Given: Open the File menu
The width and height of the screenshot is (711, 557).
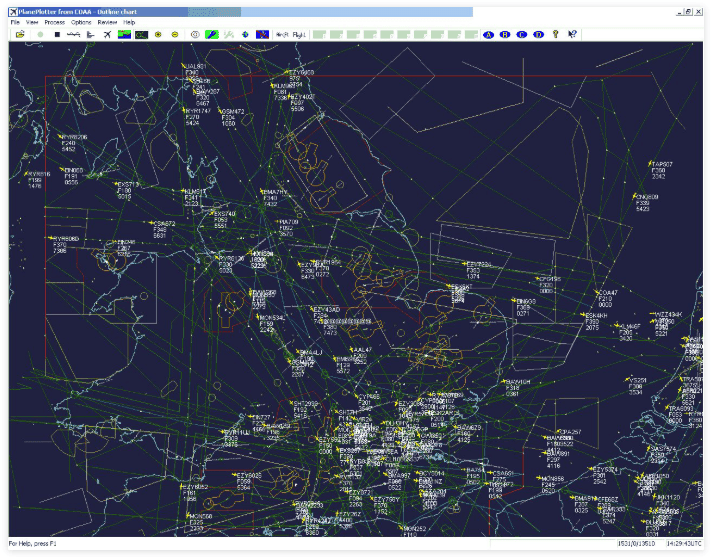Looking at the screenshot, I should (15, 22).
